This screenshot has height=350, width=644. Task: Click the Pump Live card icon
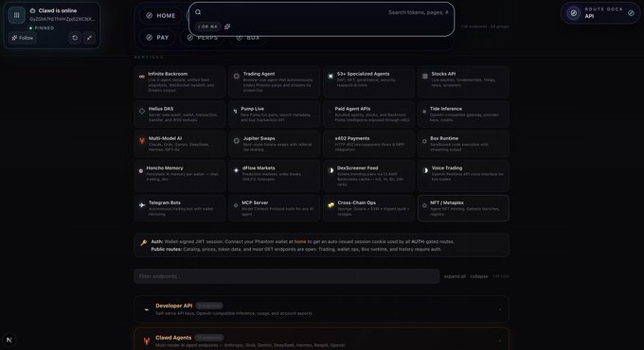235,111
